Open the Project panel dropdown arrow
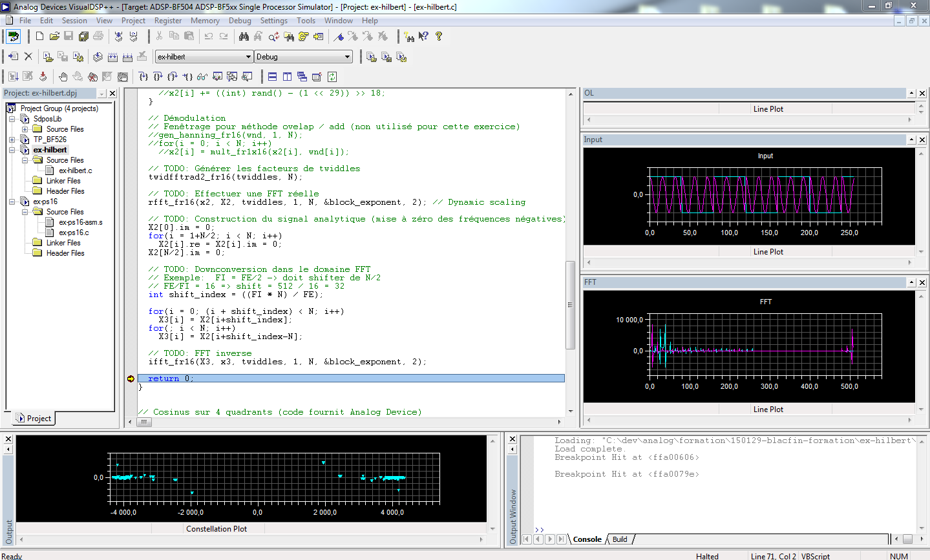The image size is (930, 560). tap(101, 94)
